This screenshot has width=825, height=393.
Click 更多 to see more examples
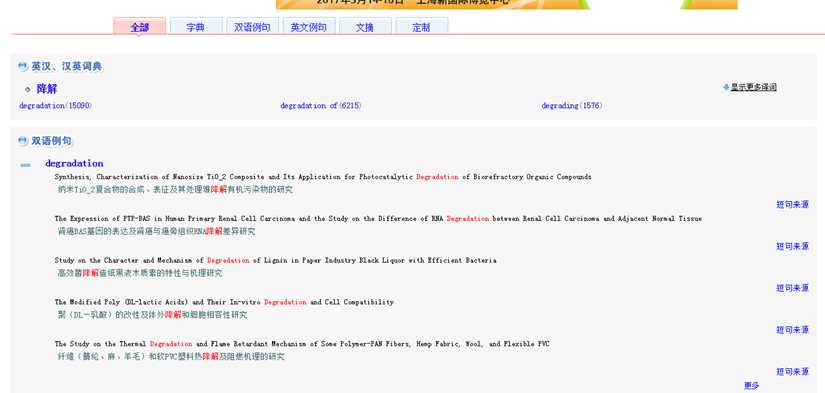[751, 386]
